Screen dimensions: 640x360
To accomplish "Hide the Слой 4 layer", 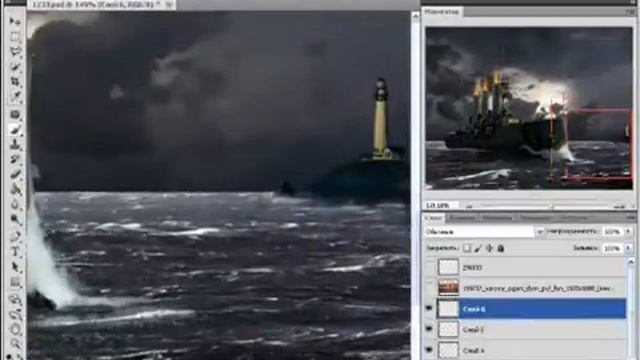I will pos(429,349).
